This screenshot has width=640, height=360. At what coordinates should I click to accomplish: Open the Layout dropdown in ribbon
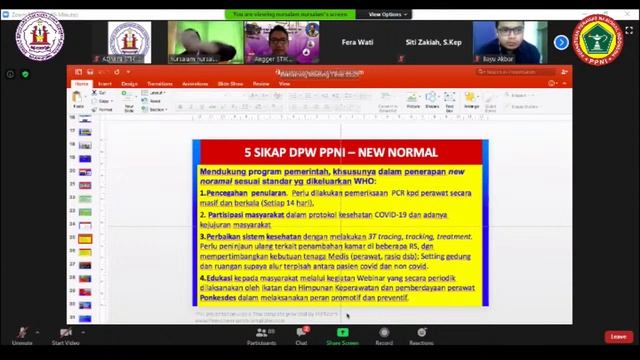154,93
